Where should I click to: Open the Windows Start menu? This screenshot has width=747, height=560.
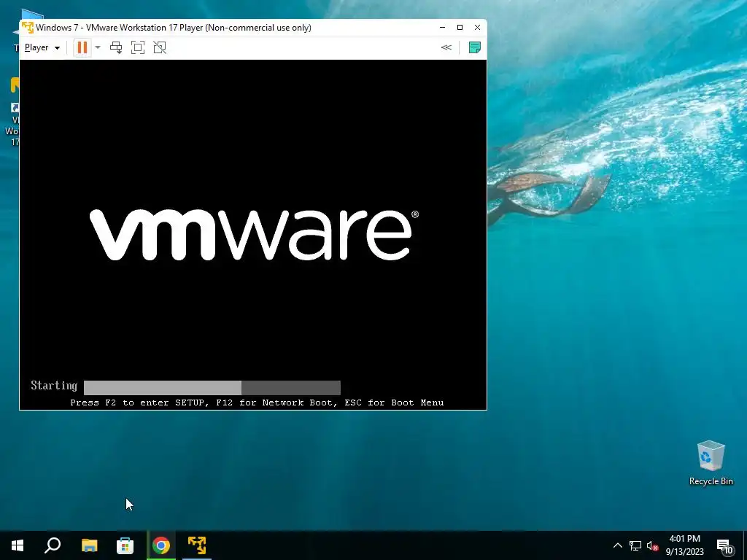click(x=18, y=545)
